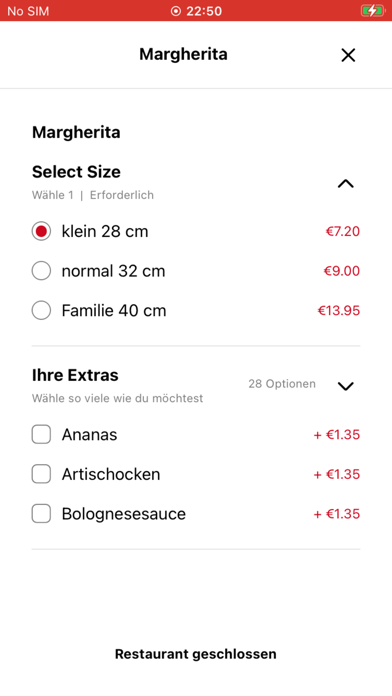Pick Familie 40 cm radio button
The image size is (392, 696).
(41, 310)
